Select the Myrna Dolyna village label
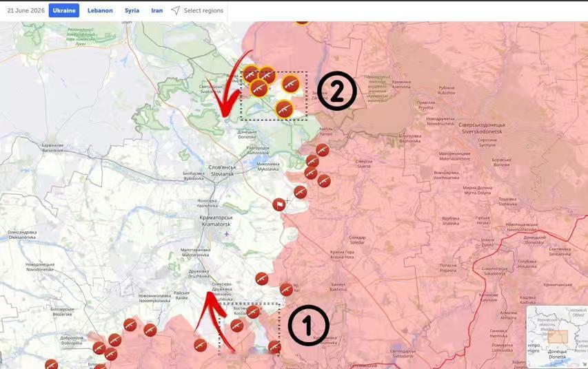Screen dimensions: 588x369 [x=478, y=190]
